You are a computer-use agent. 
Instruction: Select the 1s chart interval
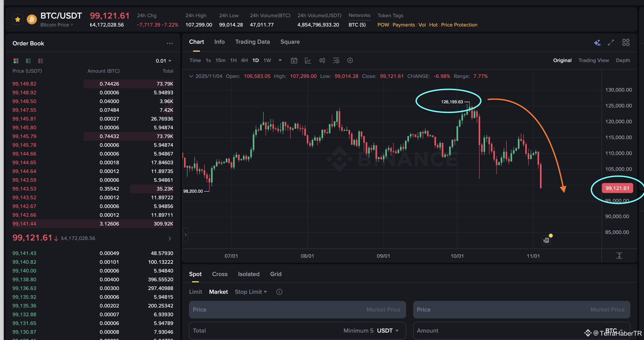coord(208,60)
